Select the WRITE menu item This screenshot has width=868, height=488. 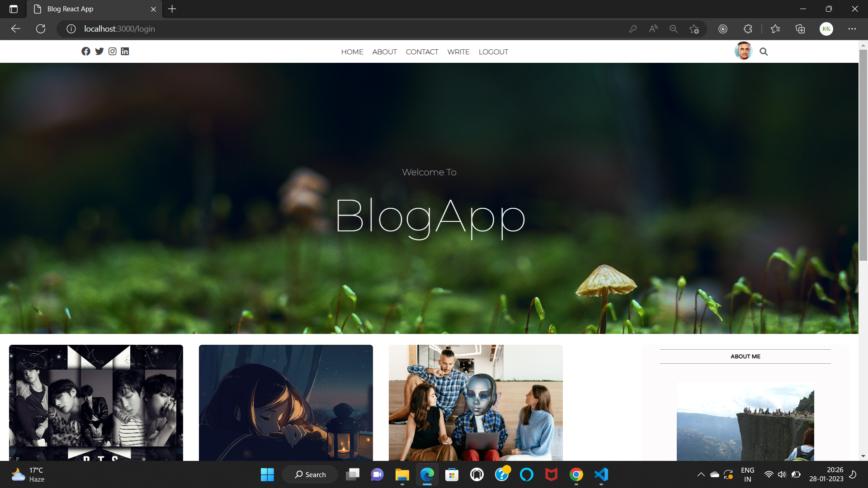458,52
